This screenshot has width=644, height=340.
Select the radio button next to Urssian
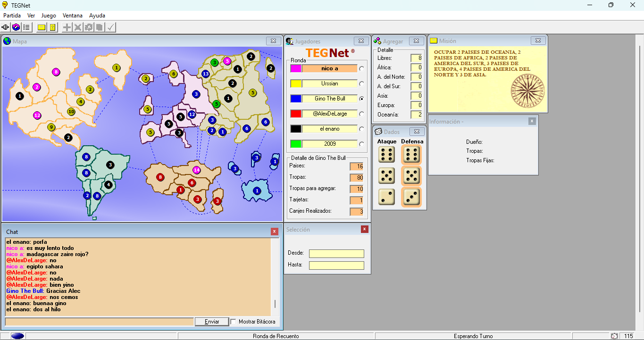(x=362, y=84)
